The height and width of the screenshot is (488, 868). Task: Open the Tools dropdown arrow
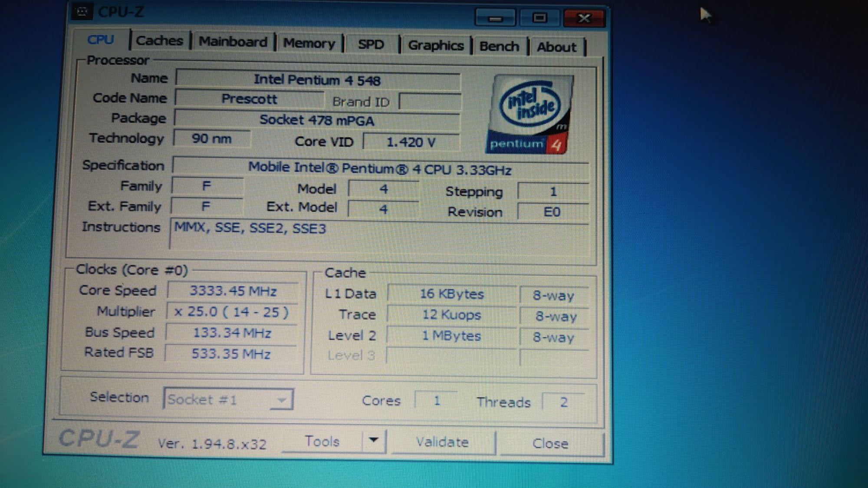[x=373, y=440]
